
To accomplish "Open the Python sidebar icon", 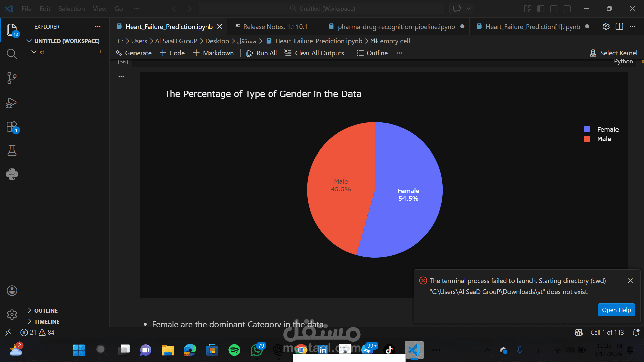I will pyautogui.click(x=12, y=174).
